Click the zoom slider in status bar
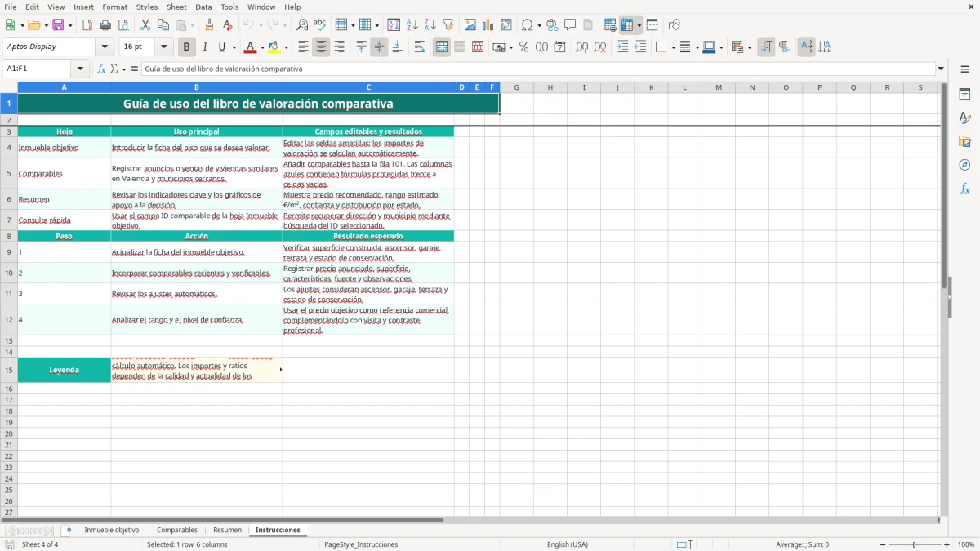Image resolution: width=980 pixels, height=551 pixels. [915, 544]
